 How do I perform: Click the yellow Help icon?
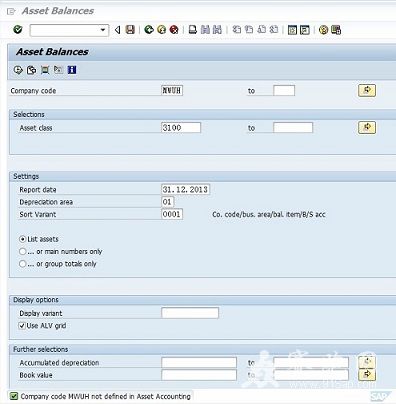coord(323,30)
